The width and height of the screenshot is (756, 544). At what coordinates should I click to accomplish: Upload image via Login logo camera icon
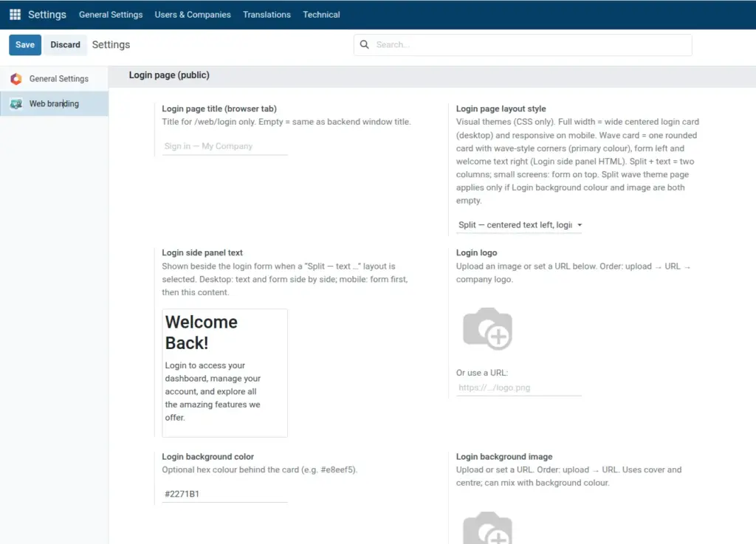(487, 328)
